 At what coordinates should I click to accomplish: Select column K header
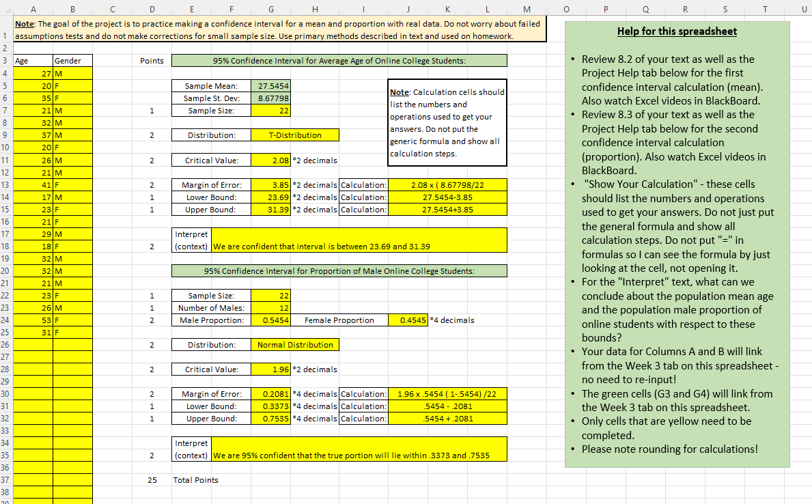tap(447, 9)
